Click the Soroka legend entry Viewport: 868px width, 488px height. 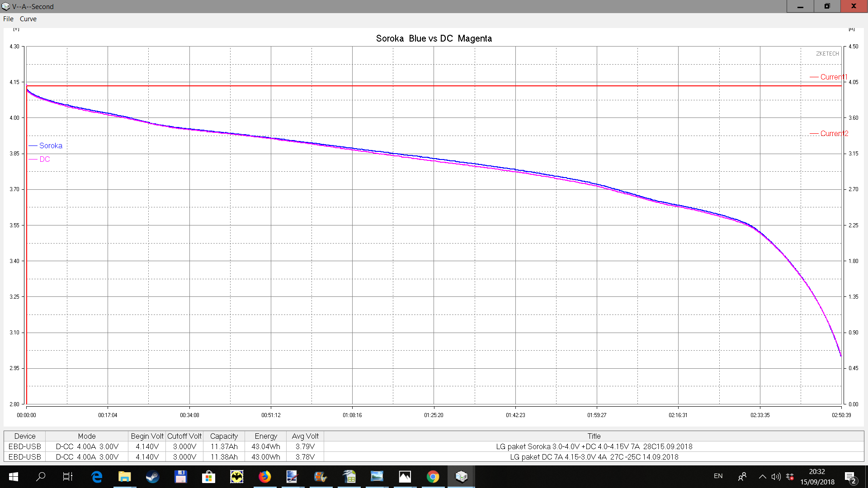[50, 145]
